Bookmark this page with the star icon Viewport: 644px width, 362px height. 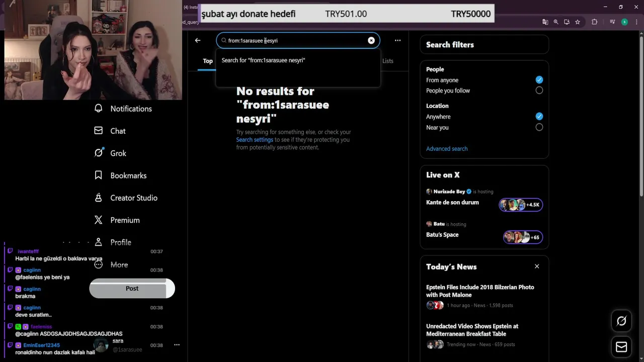click(x=578, y=22)
